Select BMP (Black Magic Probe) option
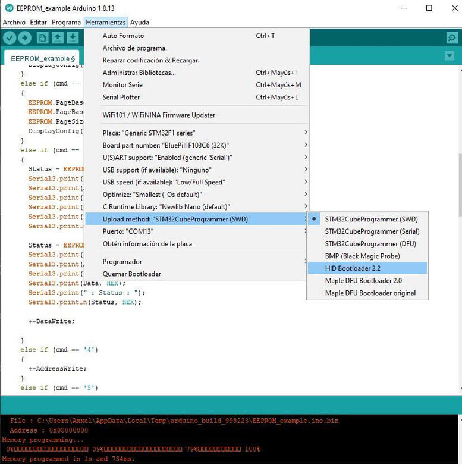 tap(367, 256)
